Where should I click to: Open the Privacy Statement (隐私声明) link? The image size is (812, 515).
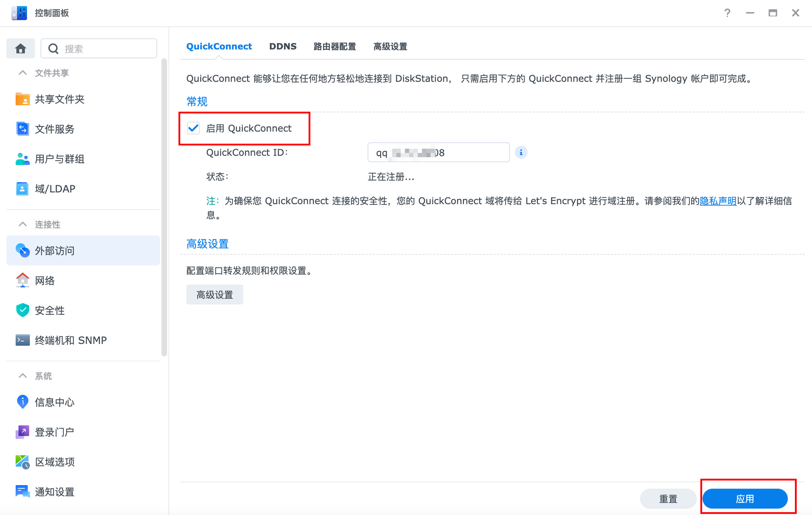718,201
